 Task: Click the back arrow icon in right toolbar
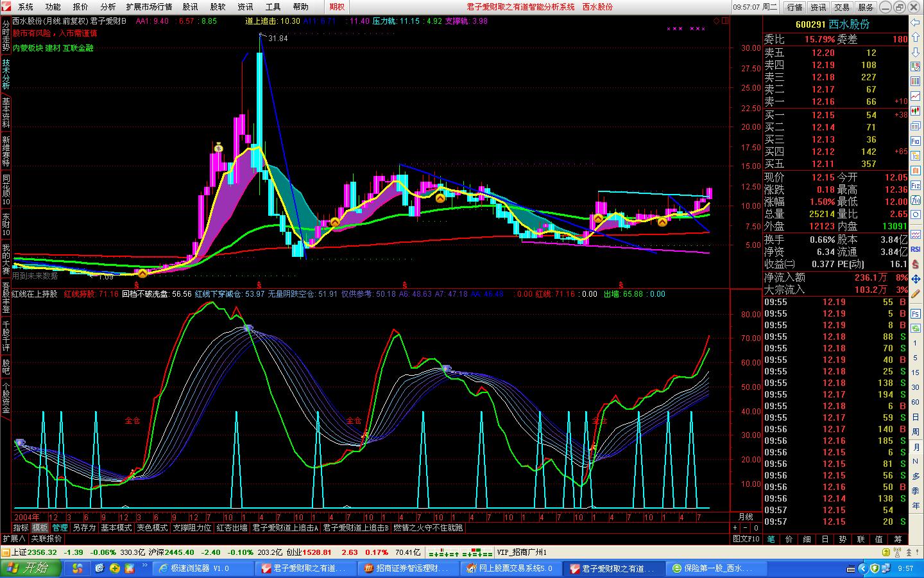click(x=915, y=22)
